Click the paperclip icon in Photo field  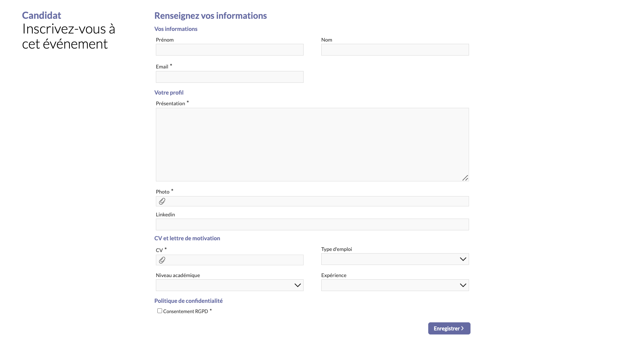pos(162,201)
